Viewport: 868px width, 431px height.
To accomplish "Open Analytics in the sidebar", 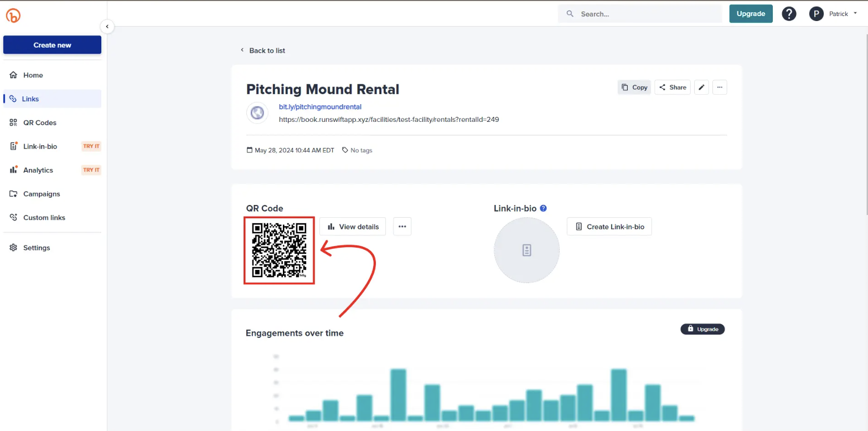I will (x=52, y=170).
